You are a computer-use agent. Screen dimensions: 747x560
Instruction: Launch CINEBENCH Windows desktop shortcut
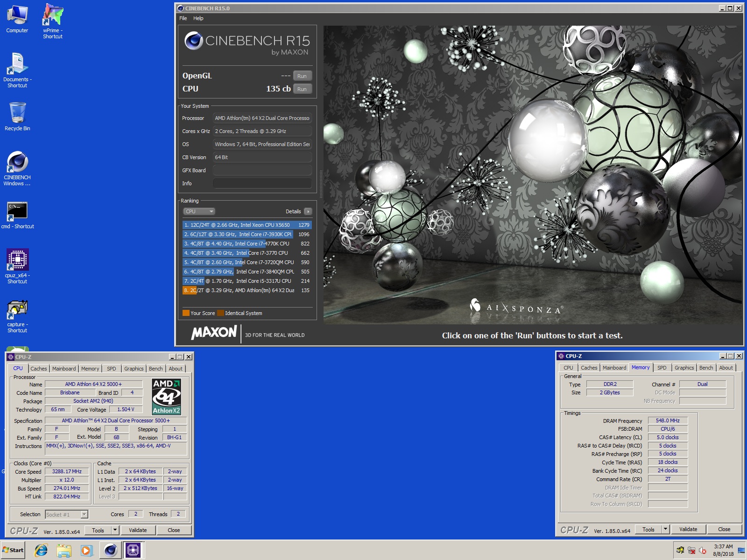pyautogui.click(x=17, y=168)
